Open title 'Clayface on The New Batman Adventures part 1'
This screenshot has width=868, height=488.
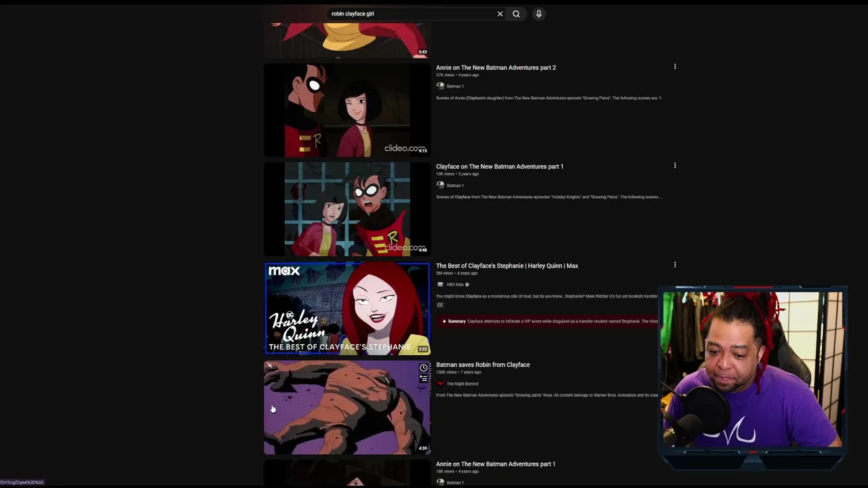(x=500, y=167)
